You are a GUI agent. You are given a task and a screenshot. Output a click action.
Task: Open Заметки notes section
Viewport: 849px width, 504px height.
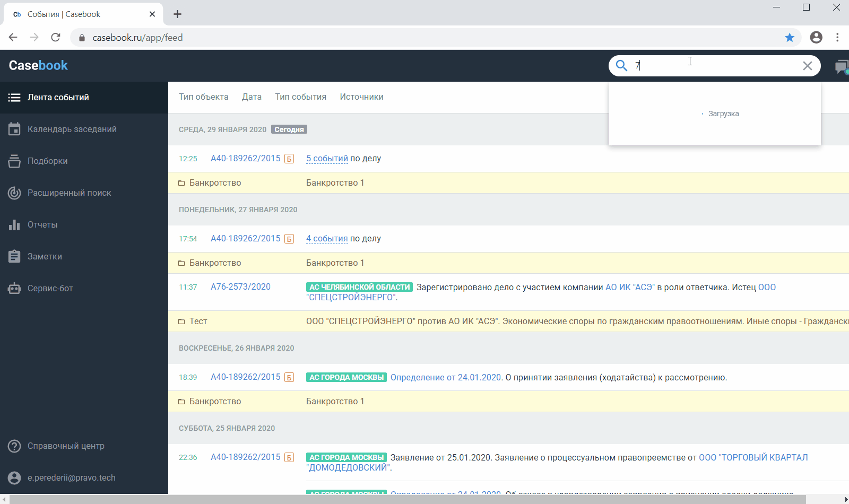45,257
